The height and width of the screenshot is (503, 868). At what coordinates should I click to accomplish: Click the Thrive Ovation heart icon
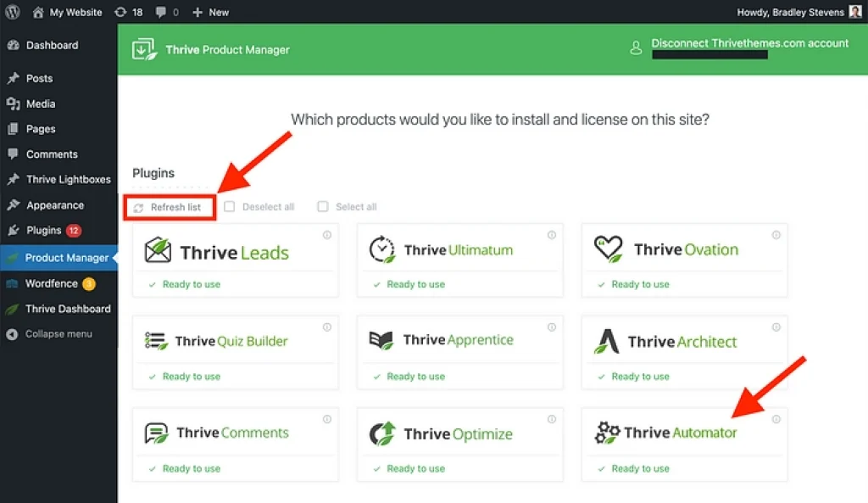point(608,249)
